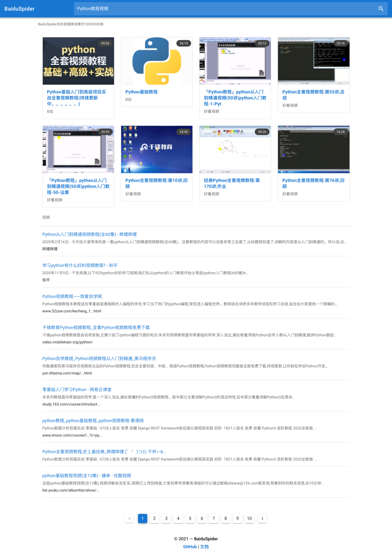The width and height of the screenshot is (392, 555).
Task: Open python入门教程-50-运算 video title
Action: [x=78, y=186]
